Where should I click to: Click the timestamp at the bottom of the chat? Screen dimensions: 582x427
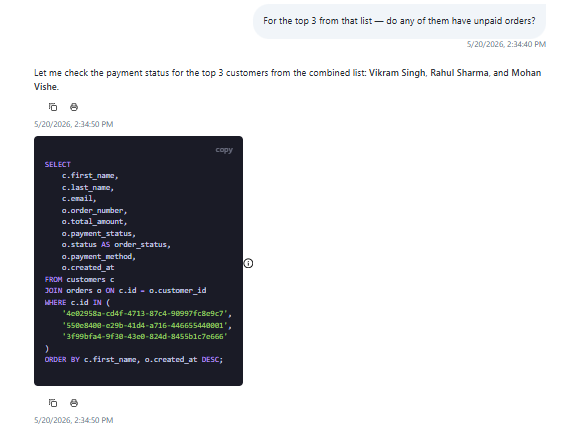(73, 420)
